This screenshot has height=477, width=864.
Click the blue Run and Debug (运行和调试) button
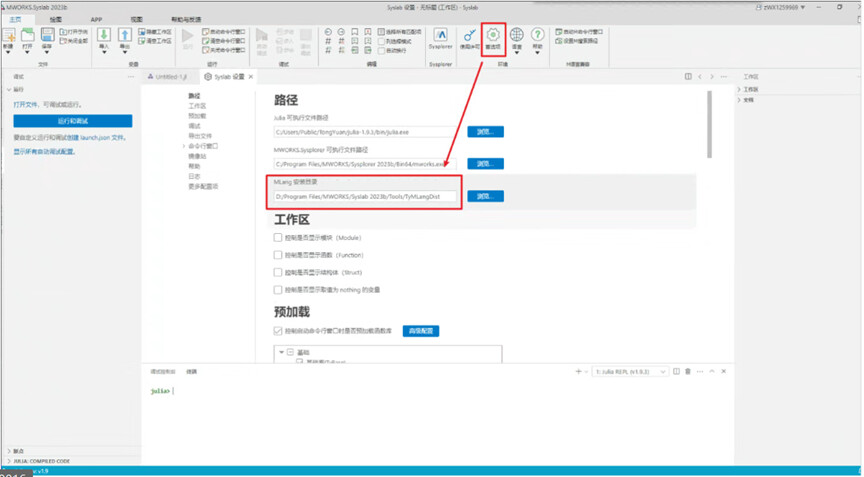(x=73, y=121)
